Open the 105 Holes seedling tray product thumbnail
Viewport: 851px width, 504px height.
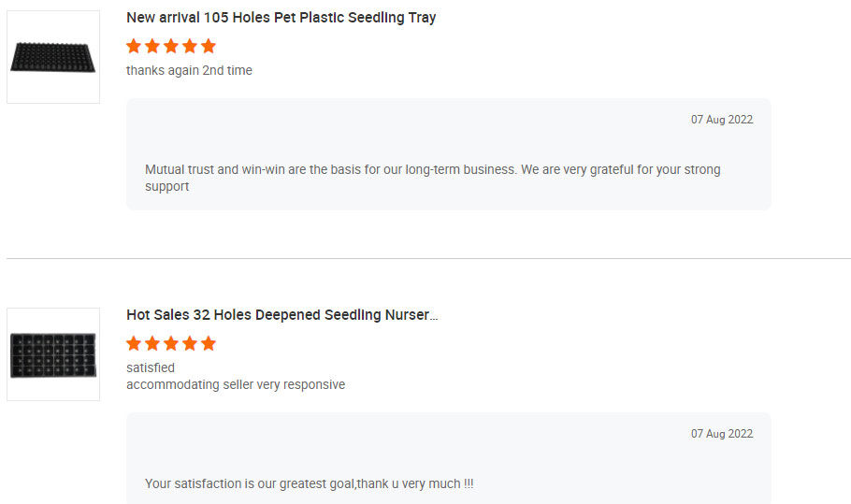(53, 57)
